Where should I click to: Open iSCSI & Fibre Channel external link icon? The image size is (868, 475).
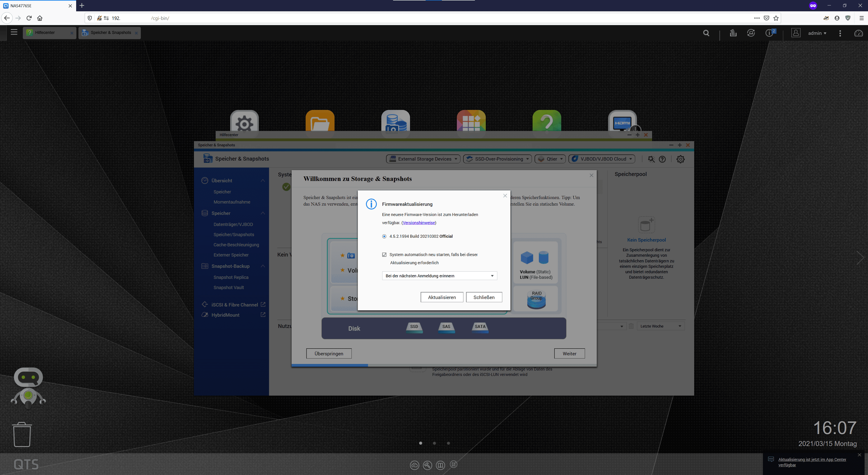click(x=263, y=304)
